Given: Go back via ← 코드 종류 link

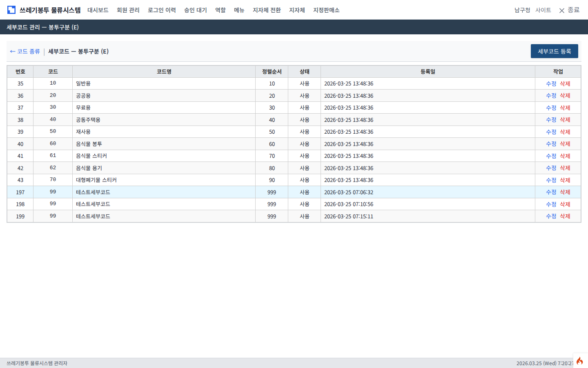Looking at the screenshot, I should 25,52.
